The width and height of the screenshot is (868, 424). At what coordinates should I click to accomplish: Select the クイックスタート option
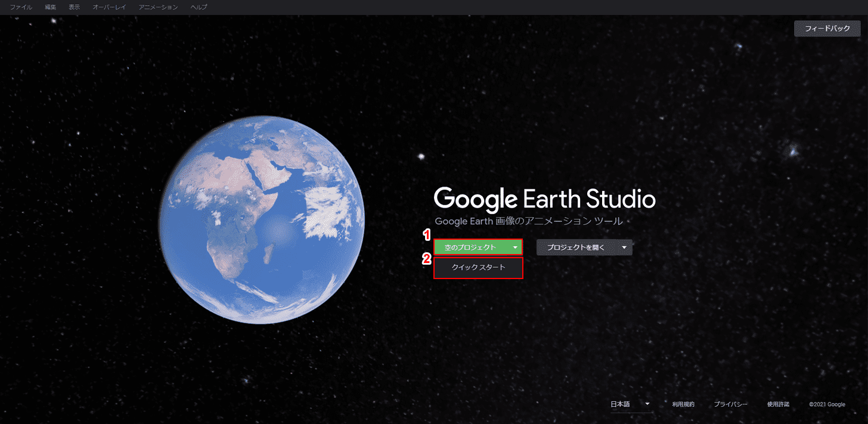click(x=478, y=268)
